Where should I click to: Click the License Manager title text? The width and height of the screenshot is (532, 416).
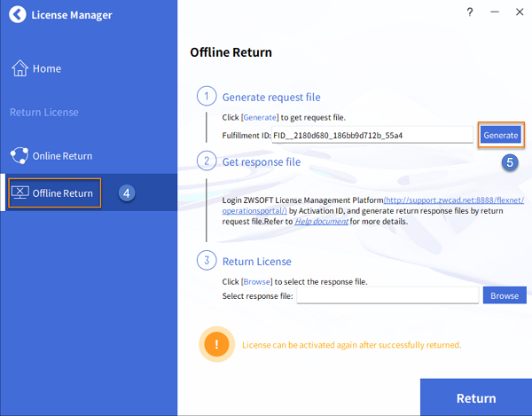coord(72,15)
